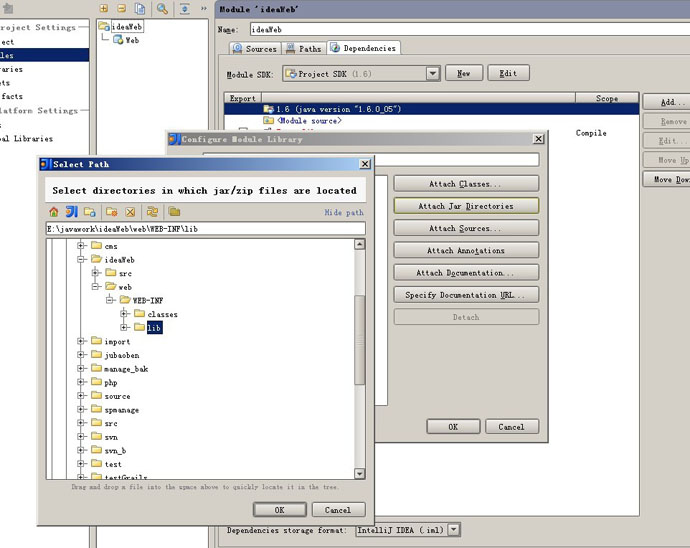Click the copy icon above module tree

click(x=140, y=8)
